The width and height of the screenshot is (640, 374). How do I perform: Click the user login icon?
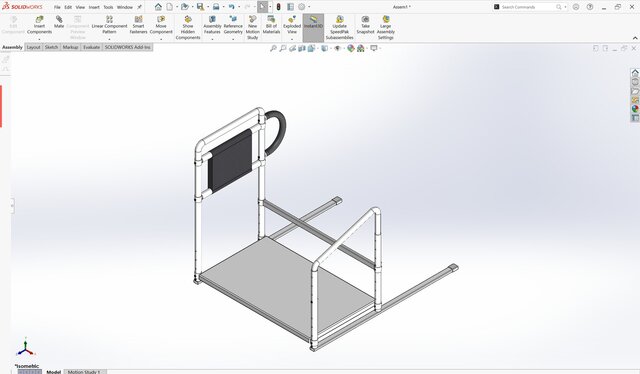[x=576, y=7]
